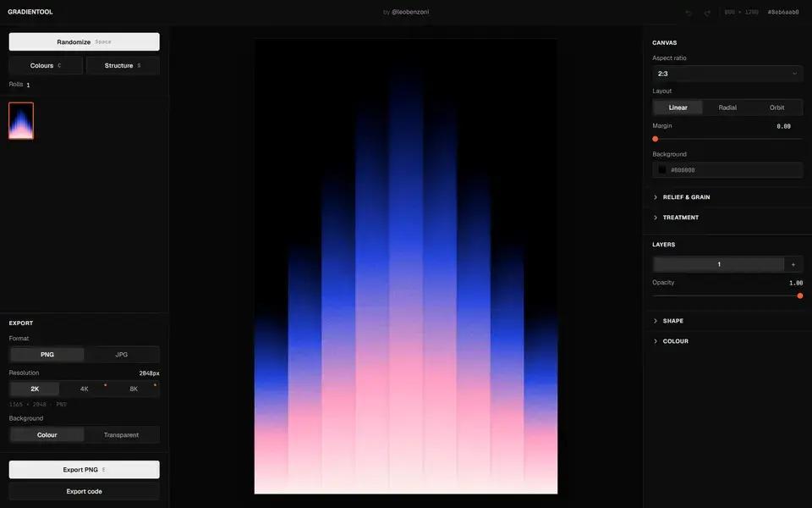Choose JPG export format
This screenshot has height=508, width=812.
coord(121,355)
